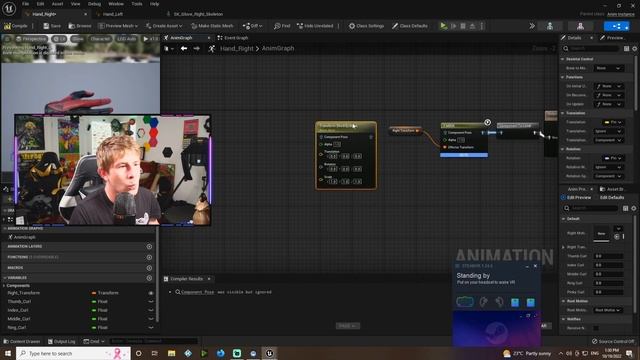This screenshot has width=640, height=360.
Task: Open viewport Character options menu
Action: click(100, 39)
